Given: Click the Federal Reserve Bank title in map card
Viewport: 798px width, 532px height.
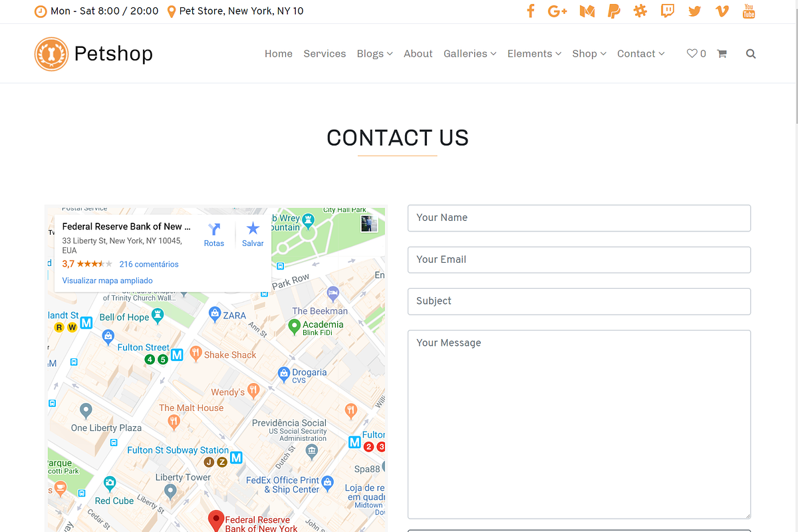Looking at the screenshot, I should 126,227.
